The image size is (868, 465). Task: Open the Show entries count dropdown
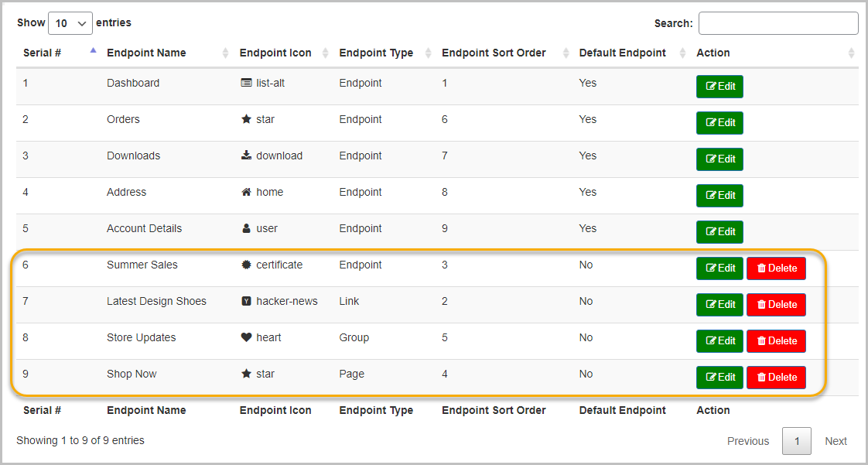[x=70, y=23]
